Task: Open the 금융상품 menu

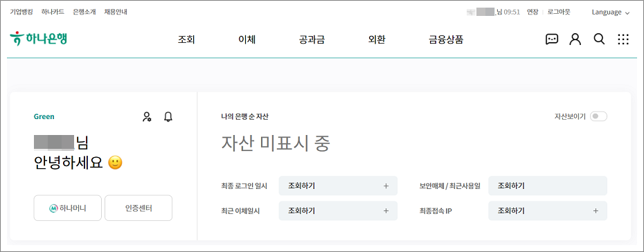Action: pyautogui.click(x=446, y=40)
